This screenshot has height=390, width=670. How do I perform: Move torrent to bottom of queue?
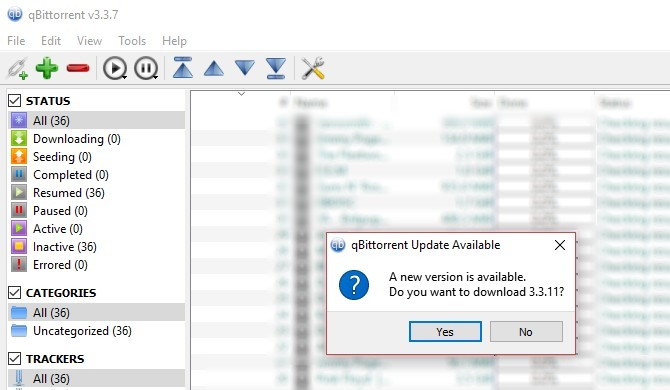click(276, 68)
